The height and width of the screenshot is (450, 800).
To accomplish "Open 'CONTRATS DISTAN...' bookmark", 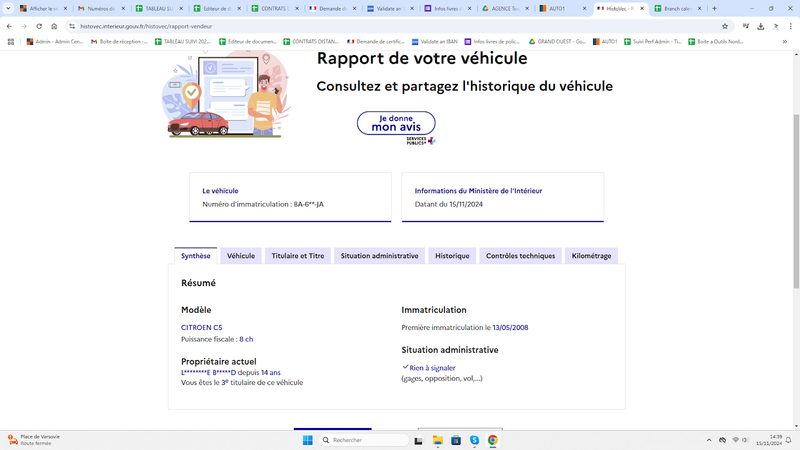I will pyautogui.click(x=311, y=41).
